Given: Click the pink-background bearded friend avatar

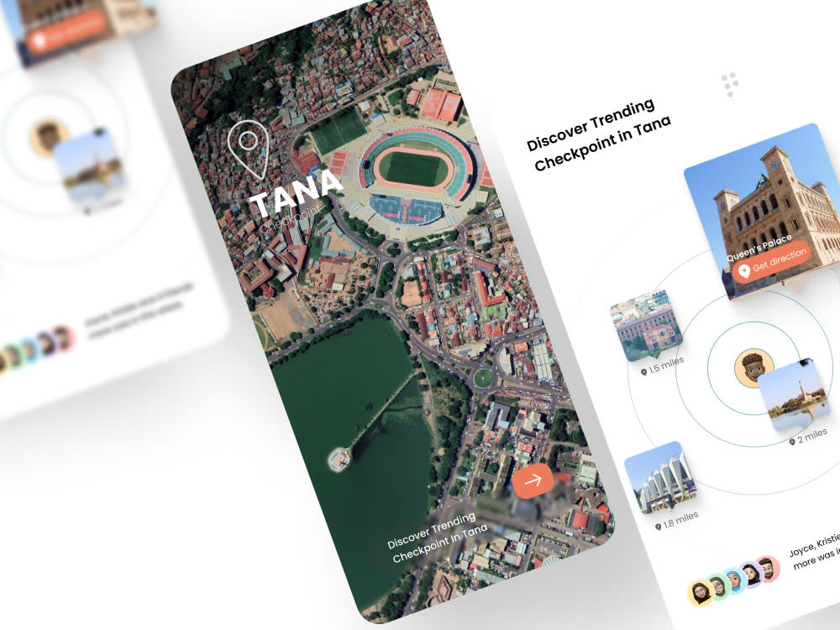Looking at the screenshot, I should 767,570.
